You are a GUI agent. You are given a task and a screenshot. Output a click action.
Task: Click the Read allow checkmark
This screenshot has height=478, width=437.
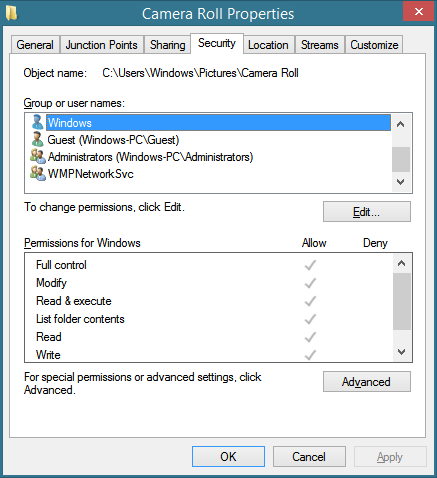310,337
